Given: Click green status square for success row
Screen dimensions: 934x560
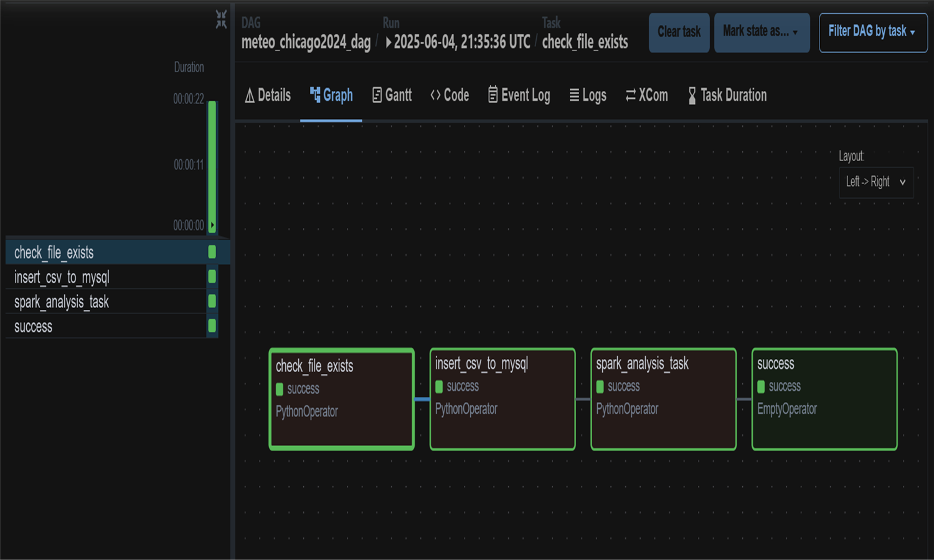Looking at the screenshot, I should point(212,325).
